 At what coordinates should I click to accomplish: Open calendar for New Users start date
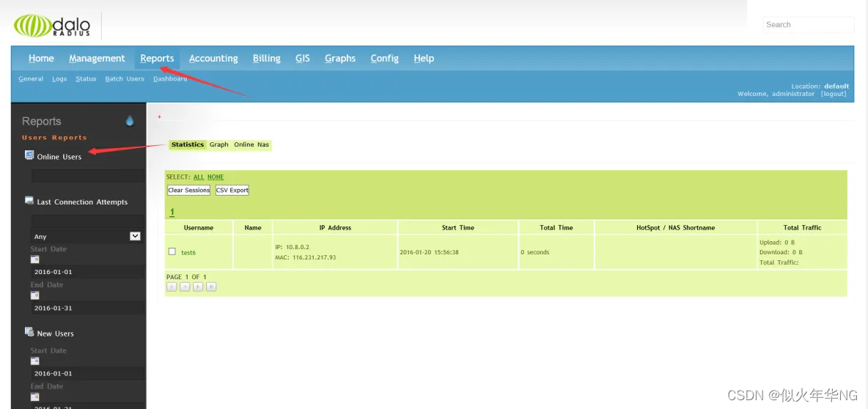tap(35, 361)
